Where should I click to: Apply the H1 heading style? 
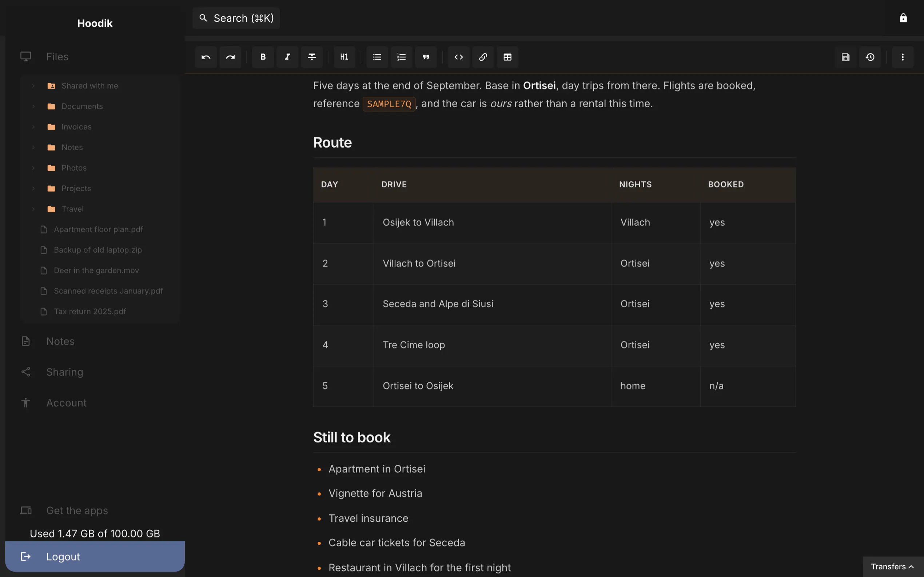[x=344, y=57]
